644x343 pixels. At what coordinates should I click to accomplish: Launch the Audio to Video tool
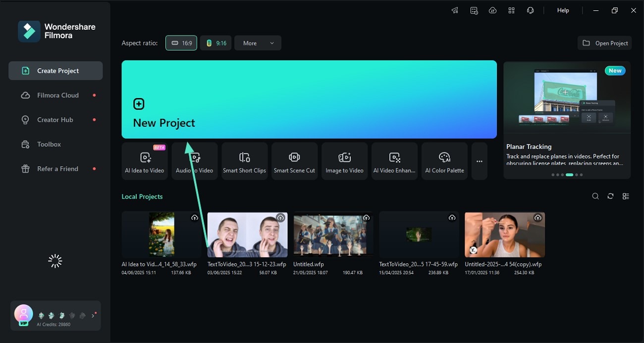[x=195, y=161]
